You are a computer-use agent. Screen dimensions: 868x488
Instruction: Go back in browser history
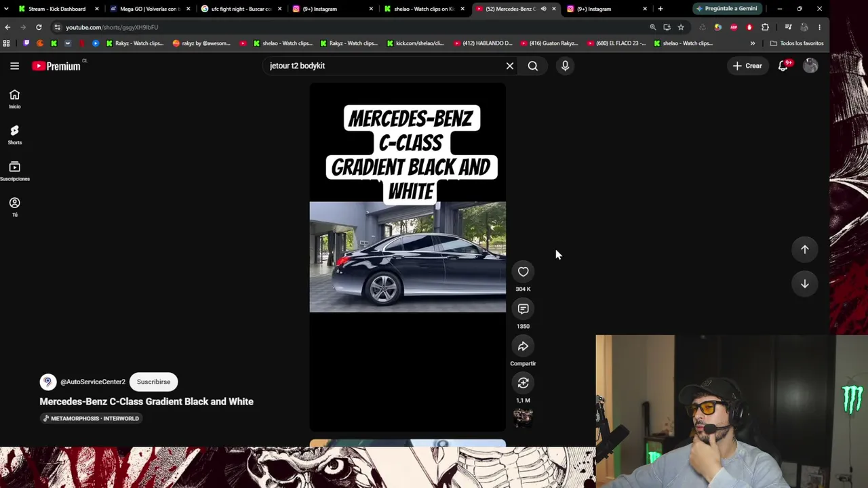(7, 27)
